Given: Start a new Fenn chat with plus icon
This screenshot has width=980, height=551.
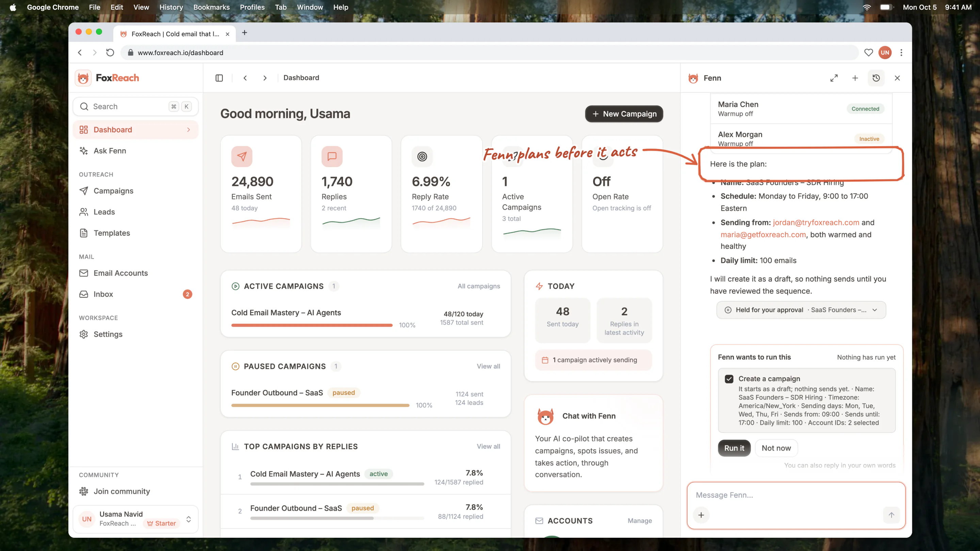Looking at the screenshot, I should [x=855, y=78].
